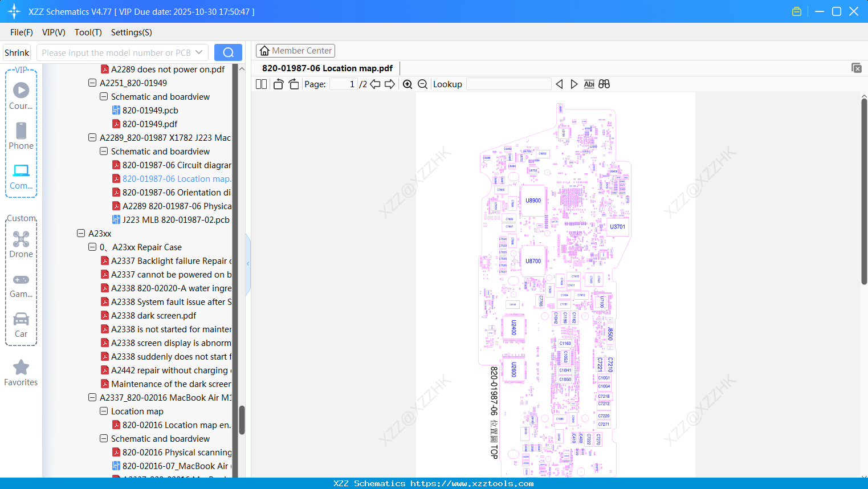The image size is (868, 489).
Task: Zoom in on the location map
Action: click(407, 84)
